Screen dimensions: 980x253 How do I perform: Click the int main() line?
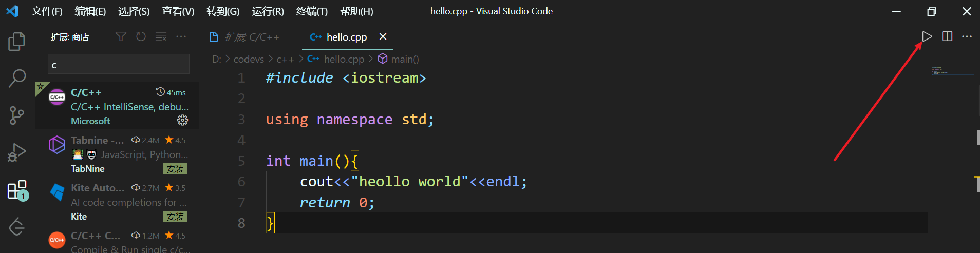tap(312, 161)
